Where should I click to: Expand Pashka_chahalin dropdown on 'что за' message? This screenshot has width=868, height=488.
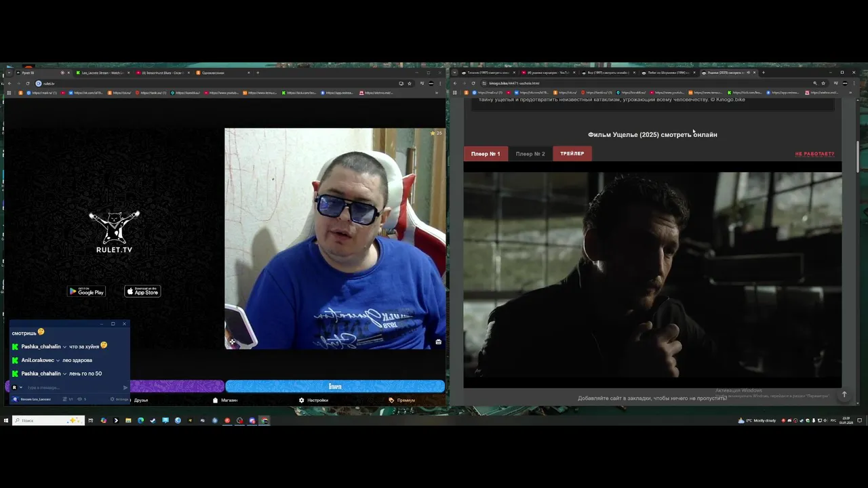click(64, 346)
